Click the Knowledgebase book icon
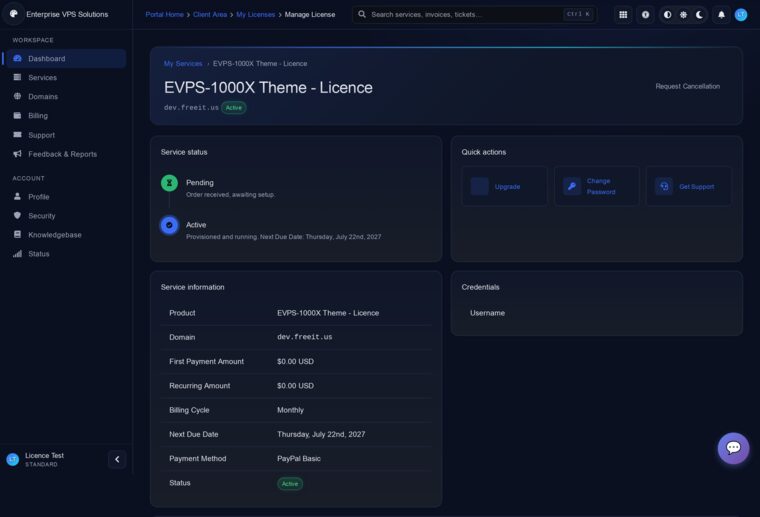Screen dimensions: 760x517 pos(17,234)
